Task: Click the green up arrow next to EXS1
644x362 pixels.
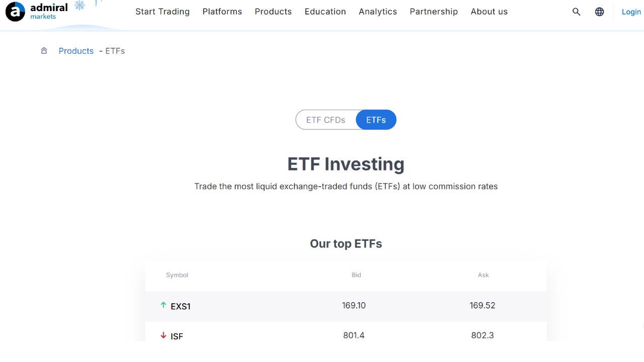Action: coord(163,305)
